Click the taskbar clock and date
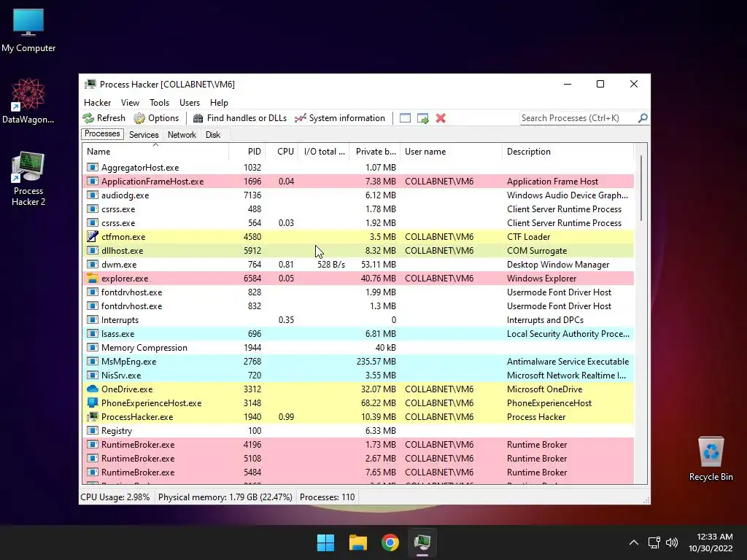747x560 pixels. pos(711,542)
